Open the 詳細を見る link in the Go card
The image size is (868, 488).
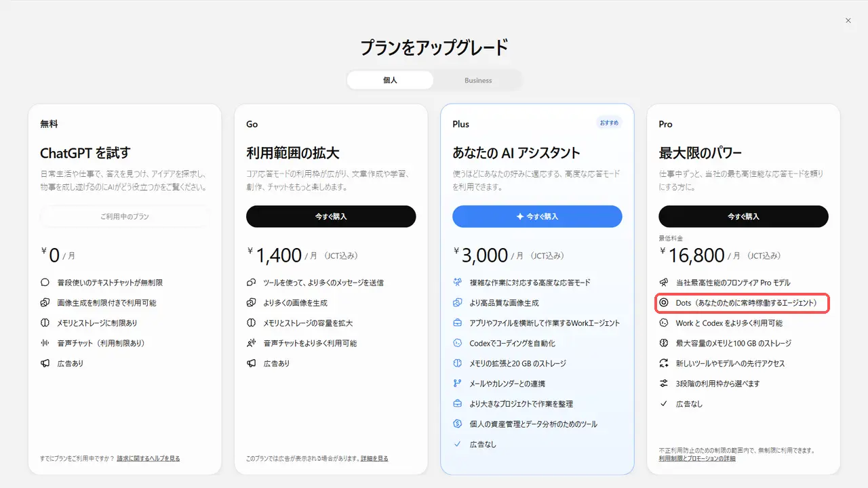(x=374, y=459)
